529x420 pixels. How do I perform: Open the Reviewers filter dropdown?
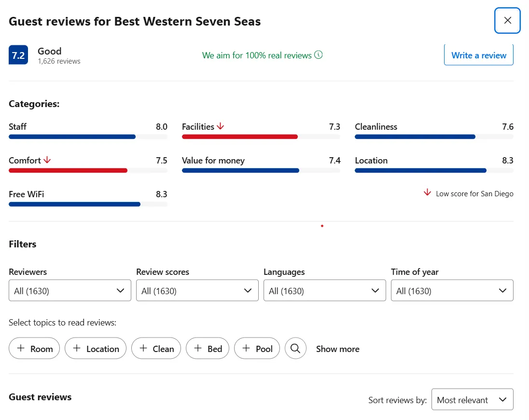pyautogui.click(x=70, y=291)
